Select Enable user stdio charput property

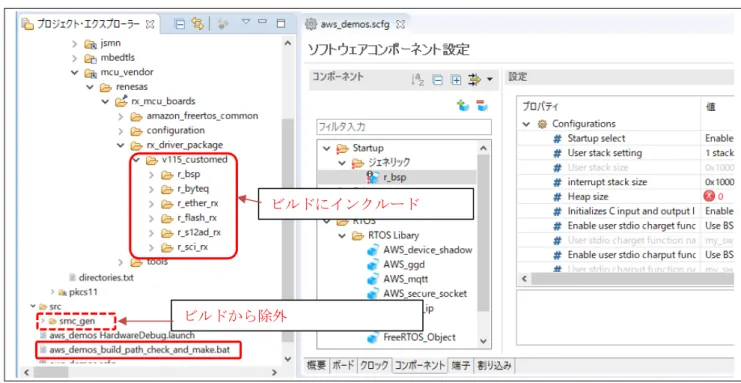click(x=632, y=255)
